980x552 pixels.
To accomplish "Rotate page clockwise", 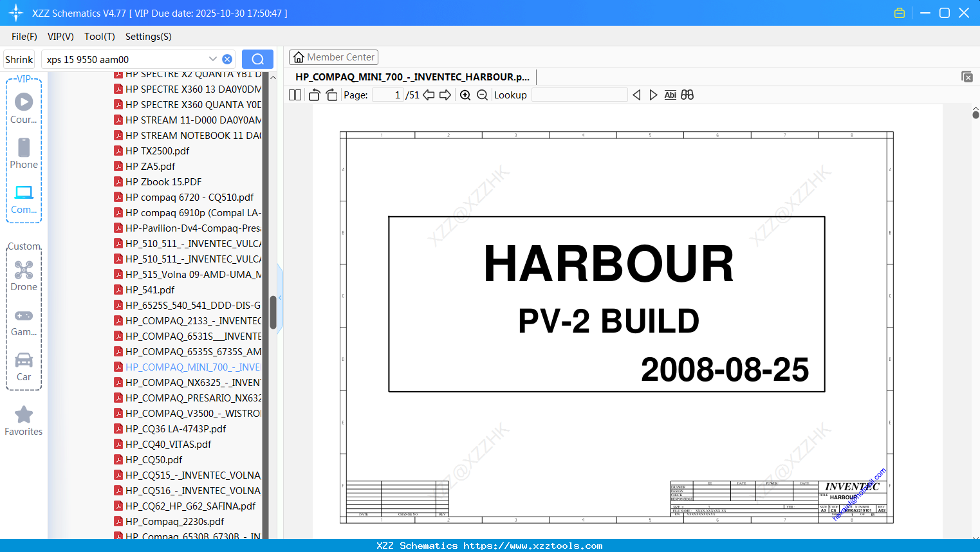I will (x=331, y=95).
